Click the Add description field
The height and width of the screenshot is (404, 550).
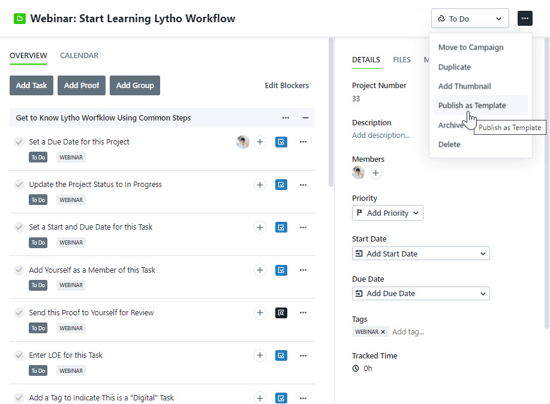(x=381, y=135)
